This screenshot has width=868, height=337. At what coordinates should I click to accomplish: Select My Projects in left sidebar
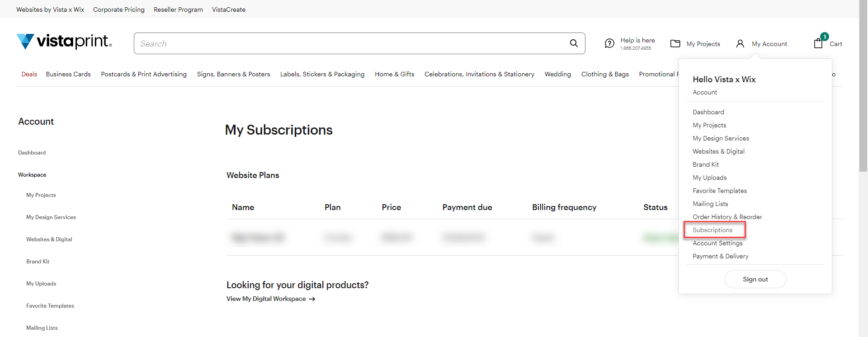pos(41,195)
